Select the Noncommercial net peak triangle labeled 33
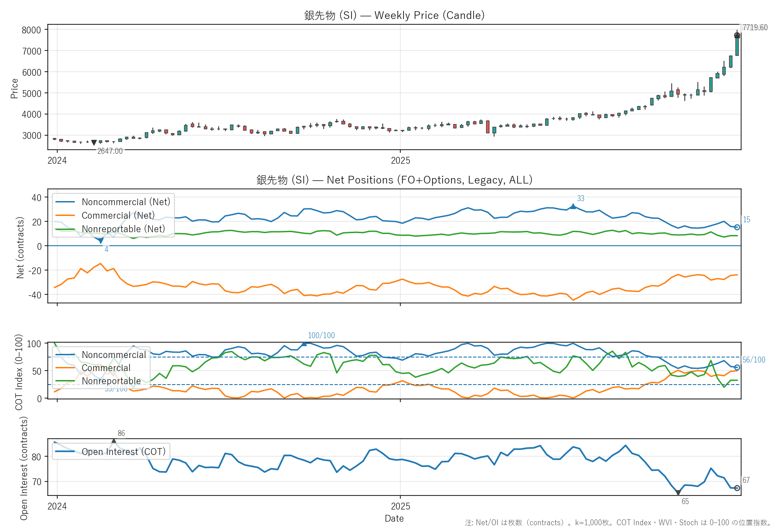 573,206
